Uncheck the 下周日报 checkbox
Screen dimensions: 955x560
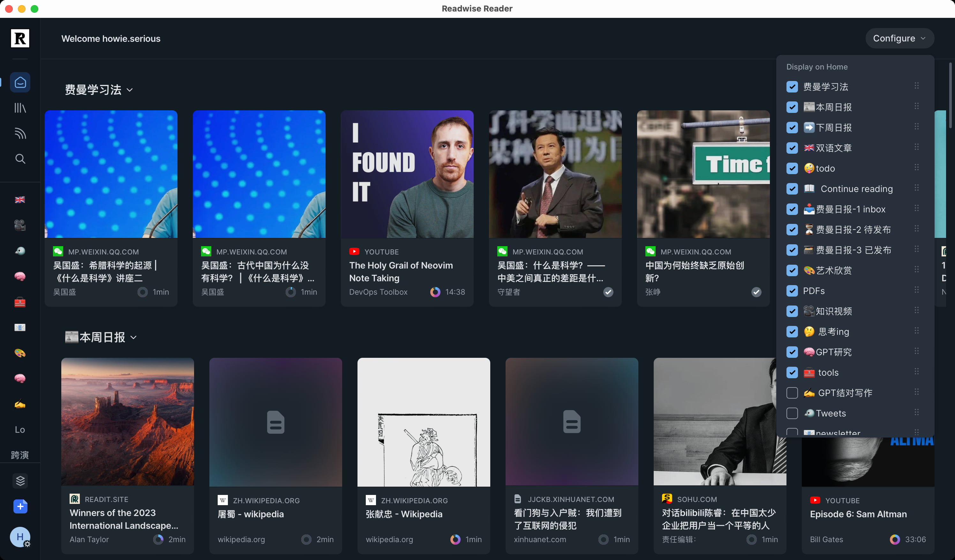tap(792, 128)
